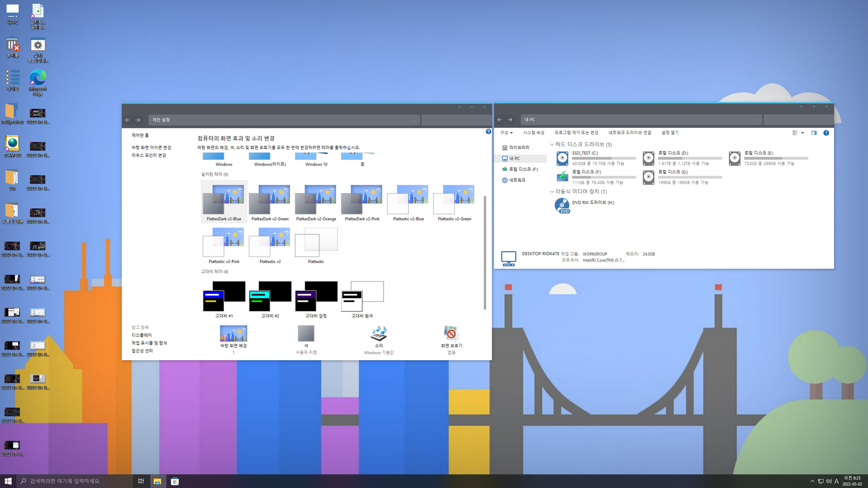Image resolution: width=868 pixels, height=488 pixels.
Task: Select 라이브러리 in the navigation pane
Action: pyautogui.click(x=519, y=147)
